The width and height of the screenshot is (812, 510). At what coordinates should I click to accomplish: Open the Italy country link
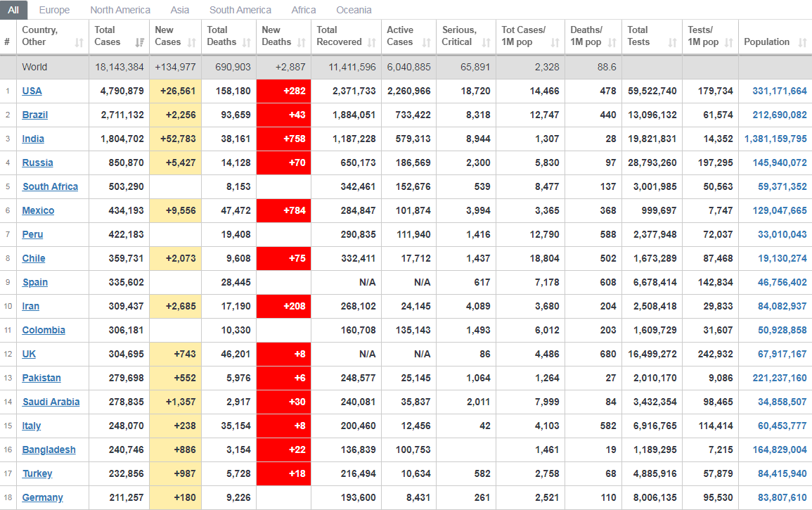[32, 426]
